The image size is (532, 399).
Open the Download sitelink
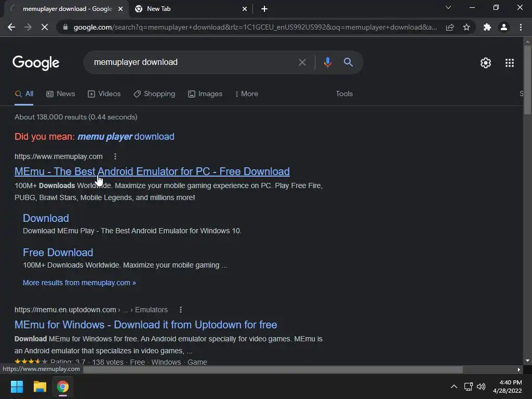tap(46, 218)
